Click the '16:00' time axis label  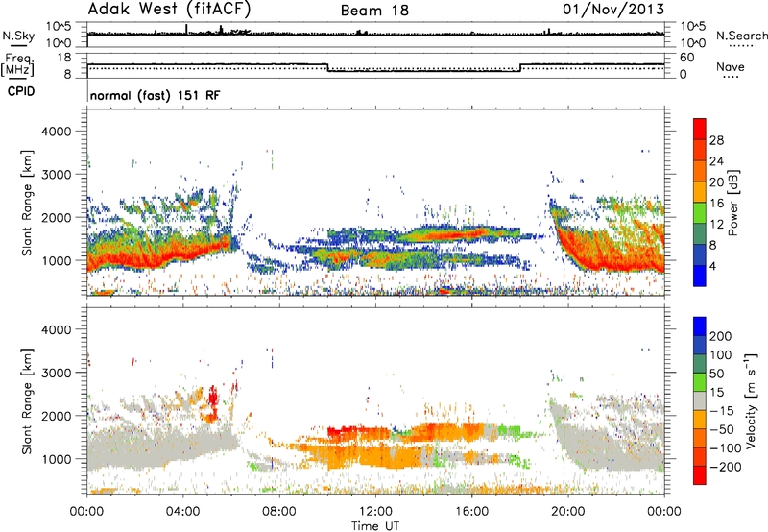coord(471,512)
